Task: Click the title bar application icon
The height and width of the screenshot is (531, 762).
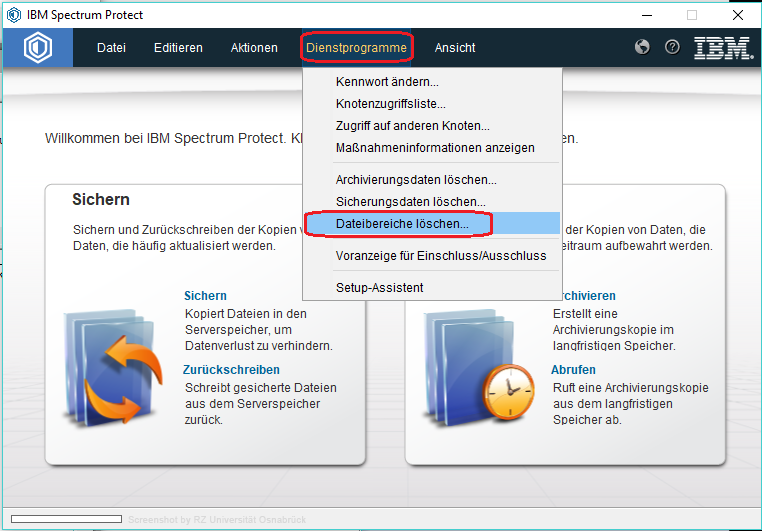Action: (12, 15)
